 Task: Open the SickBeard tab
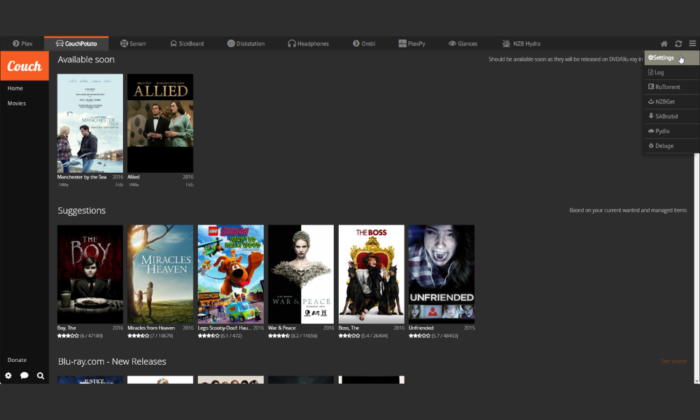187,43
